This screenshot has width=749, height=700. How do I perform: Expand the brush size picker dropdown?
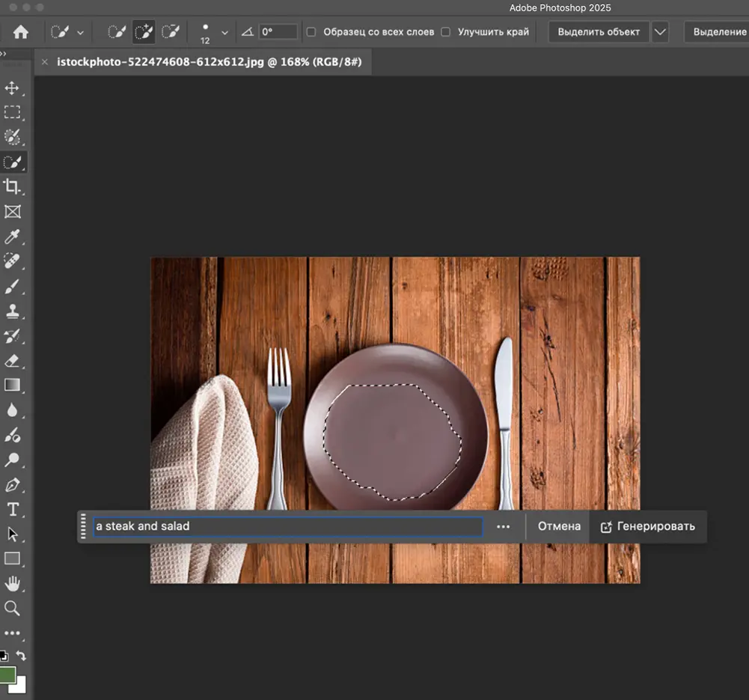(x=225, y=33)
